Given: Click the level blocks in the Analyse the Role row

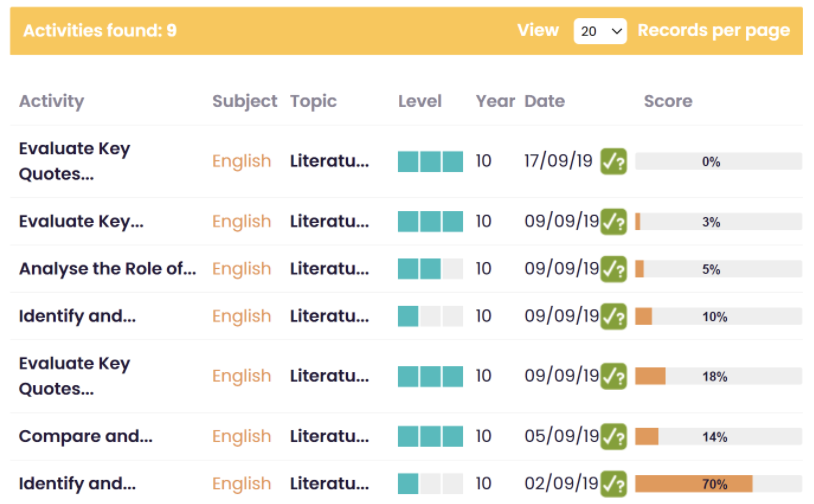Looking at the screenshot, I should click(430, 269).
